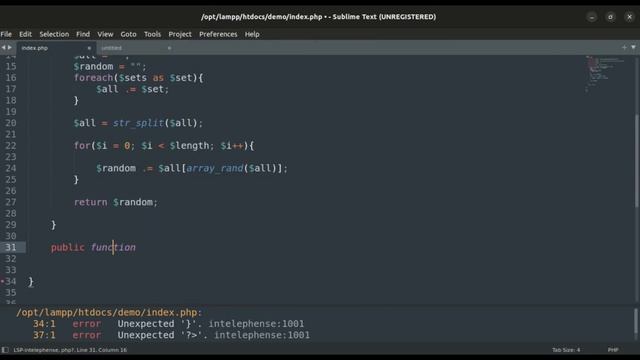
Task: Click line number 34 with error marker
Action: pos(11,281)
